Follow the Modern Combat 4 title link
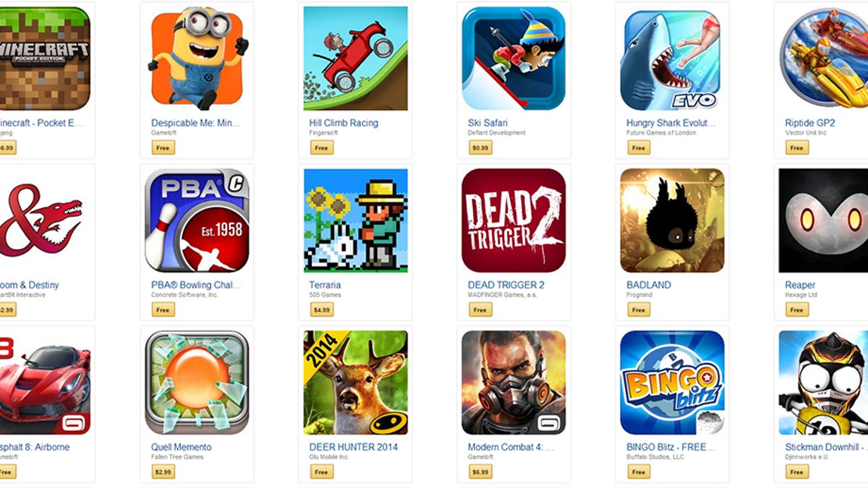The height and width of the screenshot is (488, 868). [511, 447]
